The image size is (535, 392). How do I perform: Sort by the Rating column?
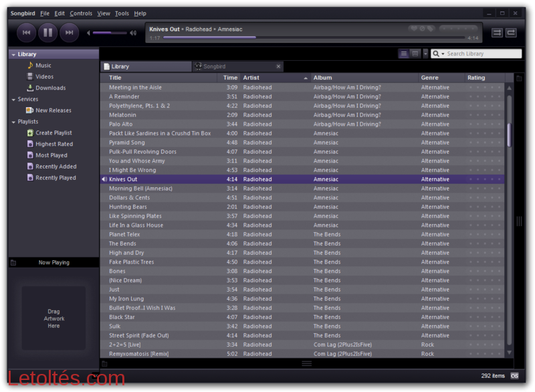click(x=484, y=78)
